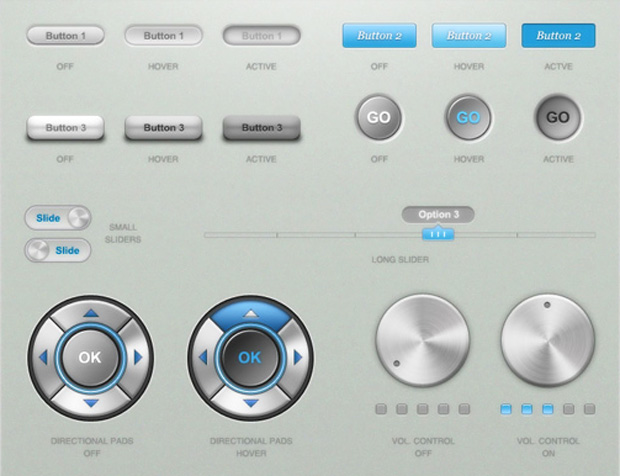Click the round GO button in the Off state
The image size is (620, 476).
379,118
